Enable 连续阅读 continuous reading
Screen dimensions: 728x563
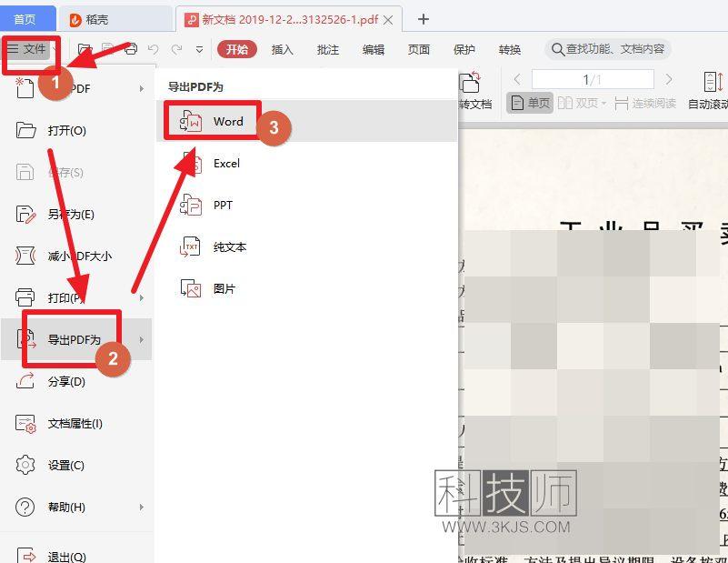(645, 103)
